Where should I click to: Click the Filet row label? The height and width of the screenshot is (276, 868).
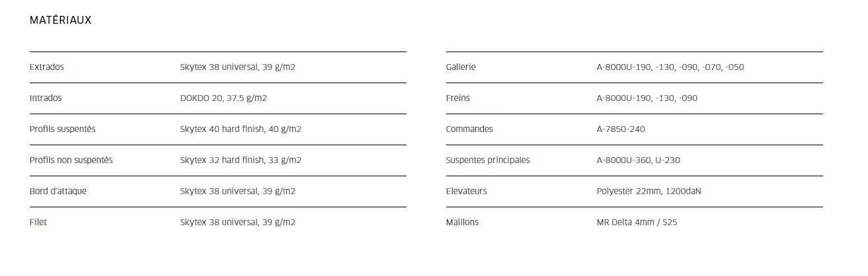(38, 223)
